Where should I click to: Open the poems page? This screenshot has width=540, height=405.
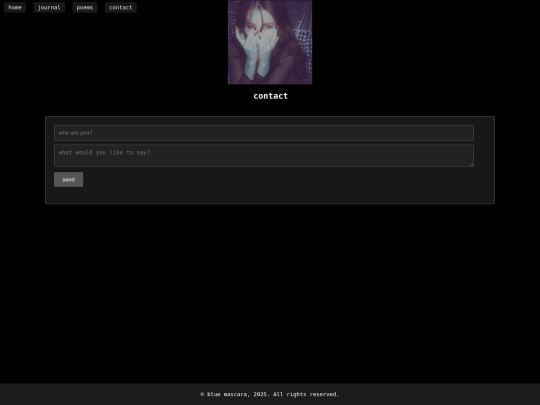(x=85, y=7)
